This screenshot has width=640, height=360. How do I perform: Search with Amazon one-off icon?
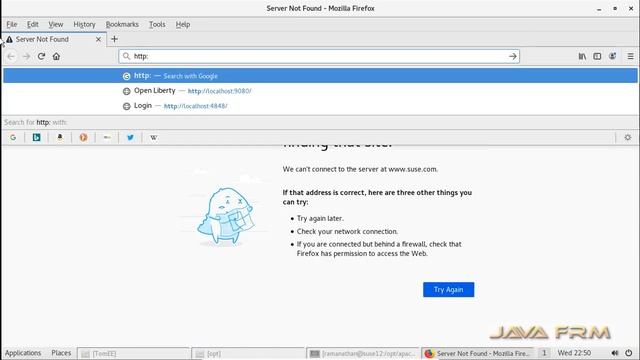coord(60,138)
